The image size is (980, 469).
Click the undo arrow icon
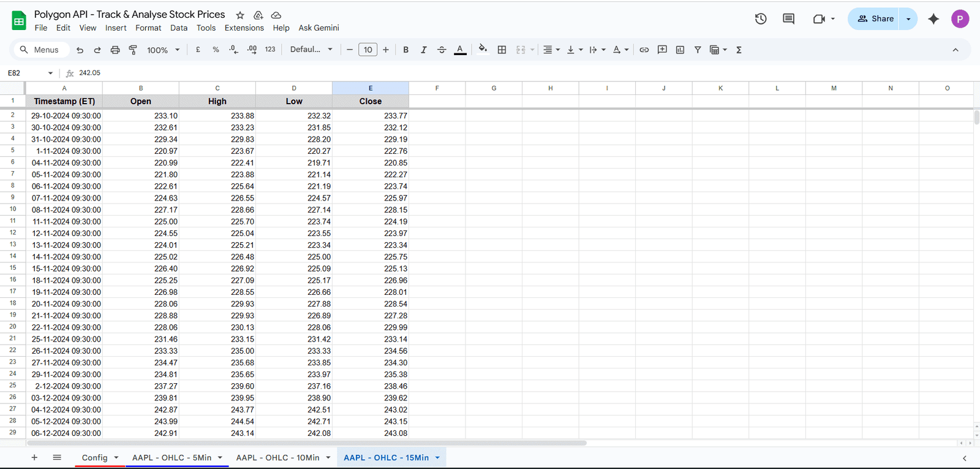pos(80,50)
